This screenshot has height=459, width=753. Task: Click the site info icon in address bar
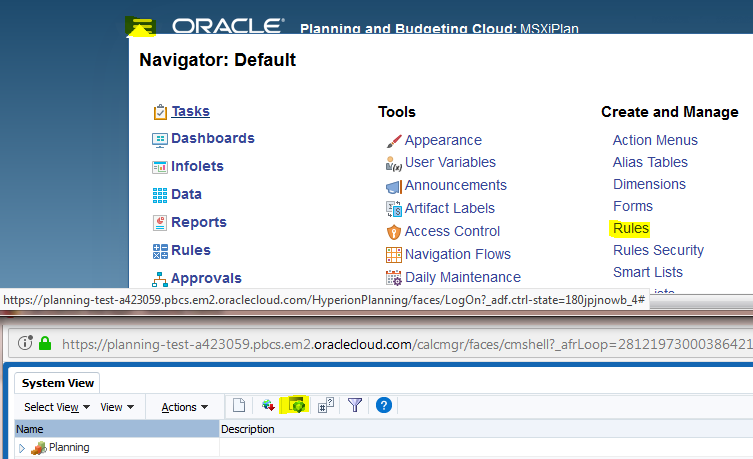click(x=25, y=343)
